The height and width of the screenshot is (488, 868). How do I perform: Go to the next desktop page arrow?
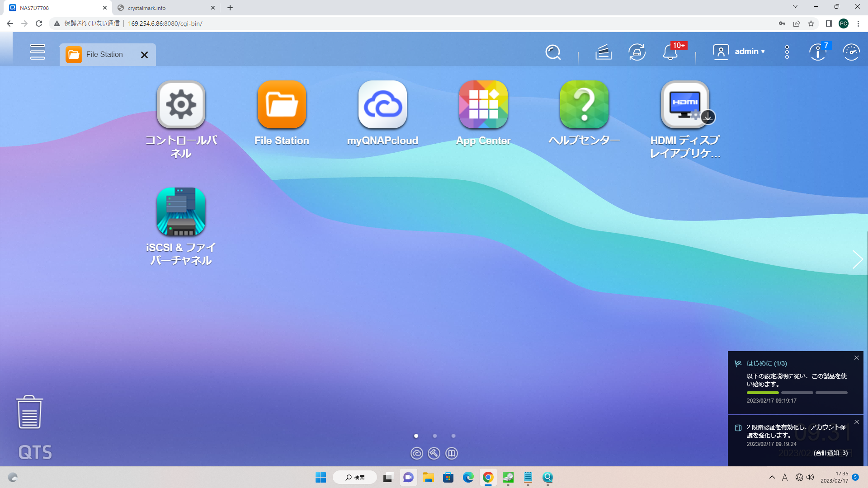[858, 259]
